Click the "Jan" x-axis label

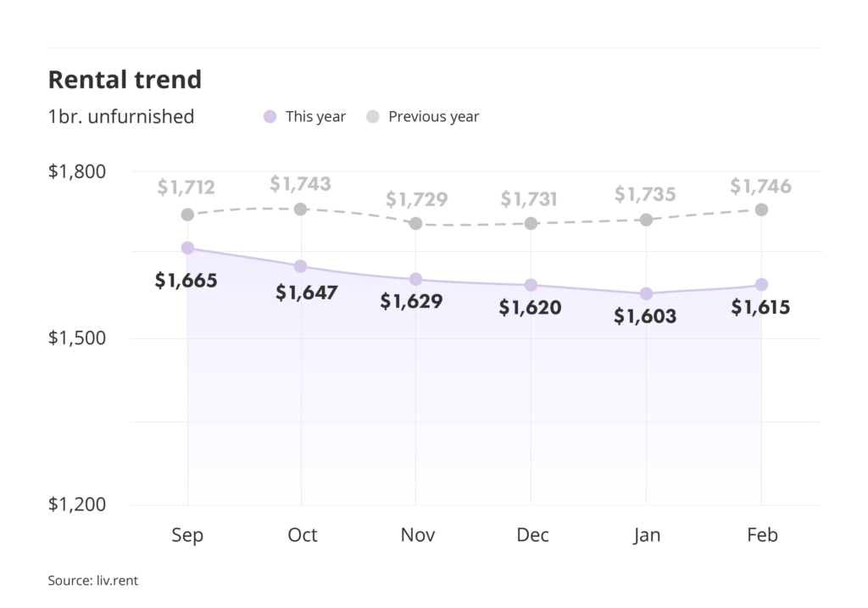[x=646, y=535]
